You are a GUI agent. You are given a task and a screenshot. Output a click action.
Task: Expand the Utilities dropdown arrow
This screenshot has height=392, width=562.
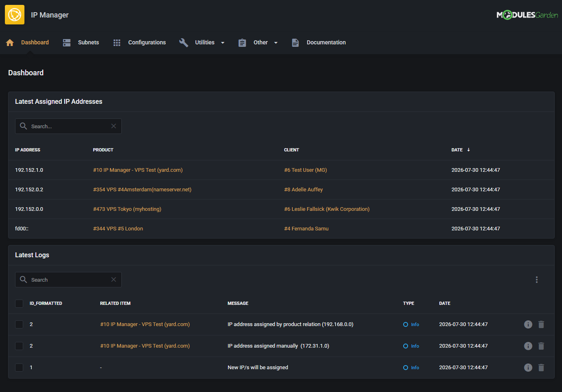pos(223,43)
